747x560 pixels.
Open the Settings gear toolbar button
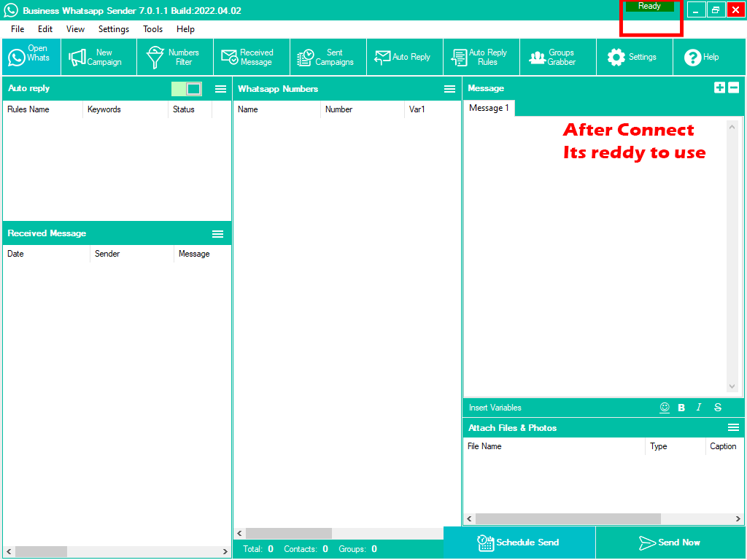635,57
